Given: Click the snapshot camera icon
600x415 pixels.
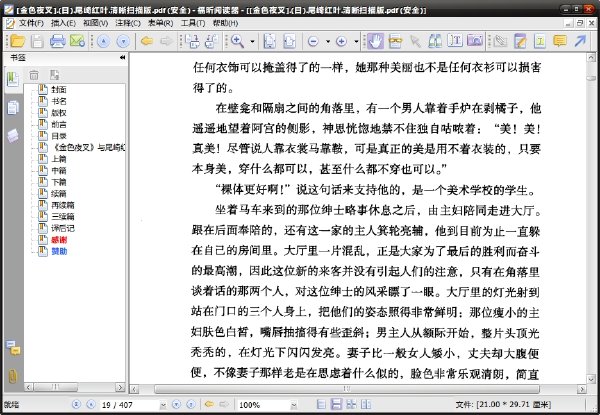Looking at the screenshot, I should [474, 41].
